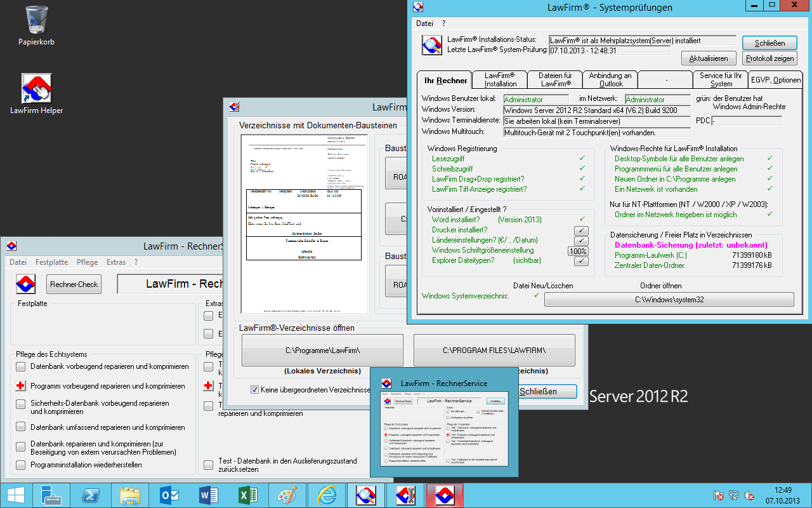Screen dimensions: 812x508
Task: Click the Systemprüfungen title bar icon
Action: pos(417,8)
